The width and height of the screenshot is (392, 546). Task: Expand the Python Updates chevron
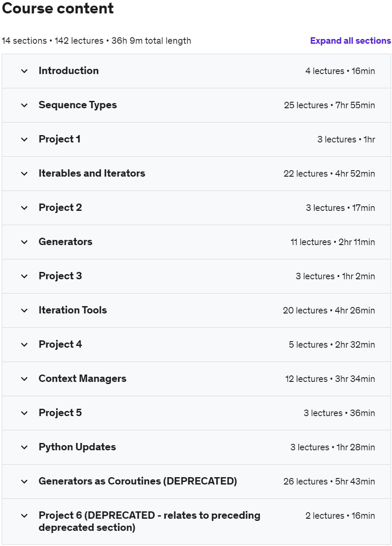click(24, 447)
